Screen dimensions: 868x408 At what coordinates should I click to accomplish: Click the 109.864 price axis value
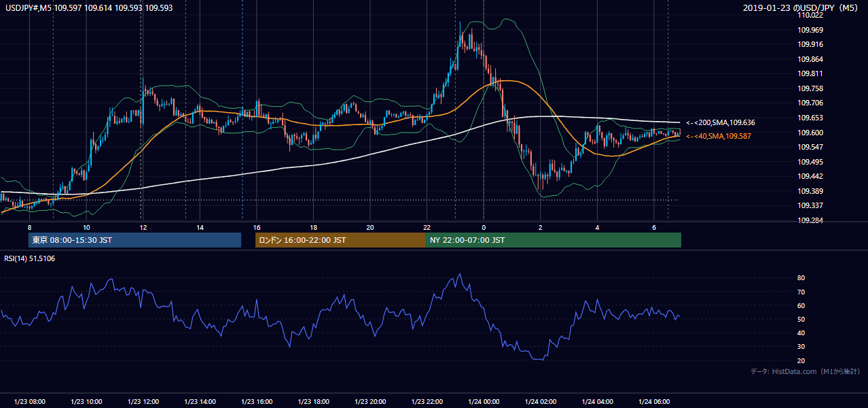coord(812,59)
